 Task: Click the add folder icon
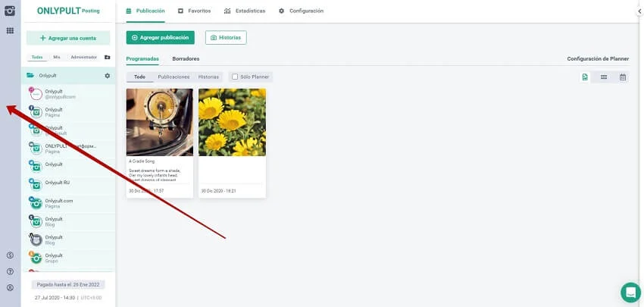(107, 57)
